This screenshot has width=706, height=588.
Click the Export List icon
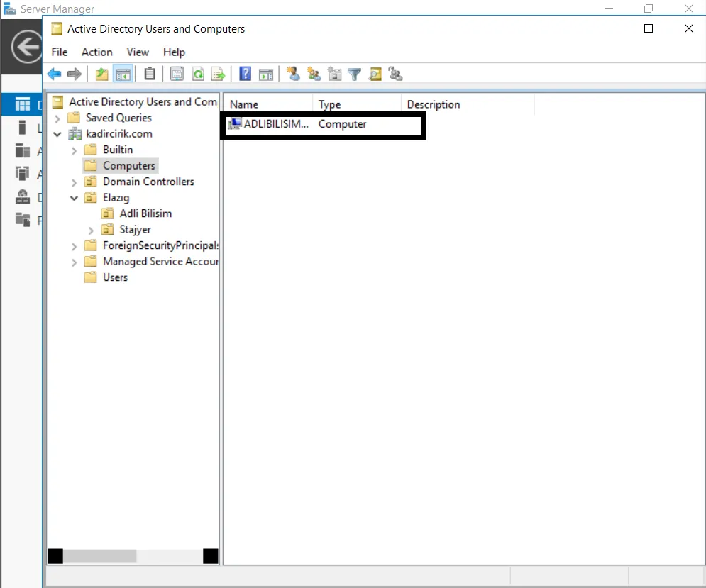219,74
